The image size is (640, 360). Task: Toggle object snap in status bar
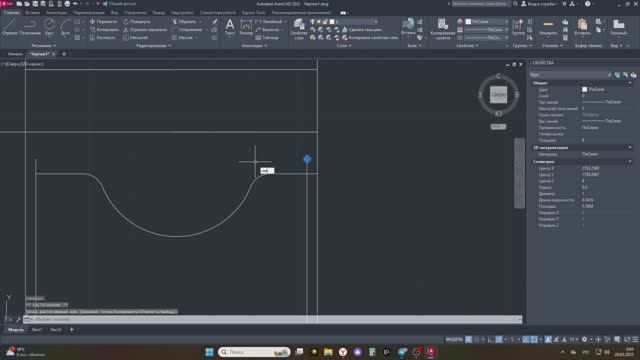(534, 340)
